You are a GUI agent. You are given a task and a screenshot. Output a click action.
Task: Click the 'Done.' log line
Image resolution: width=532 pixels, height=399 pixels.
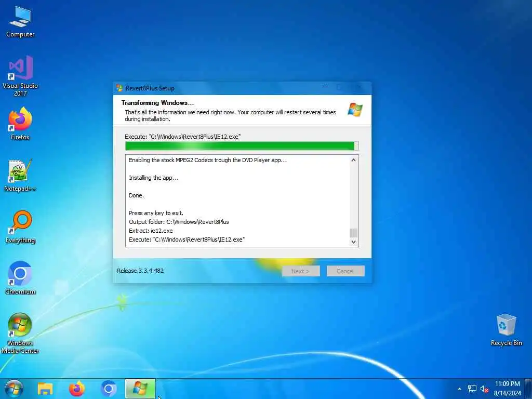point(137,195)
